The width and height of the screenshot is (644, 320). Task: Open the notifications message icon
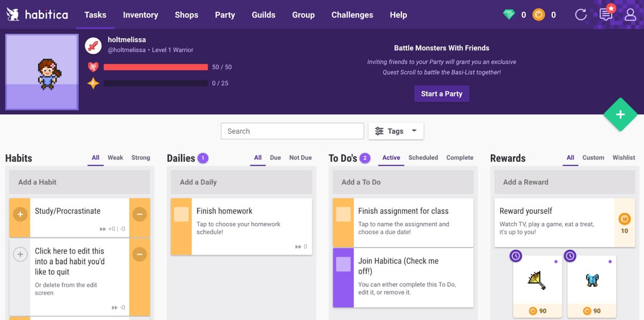tap(606, 14)
